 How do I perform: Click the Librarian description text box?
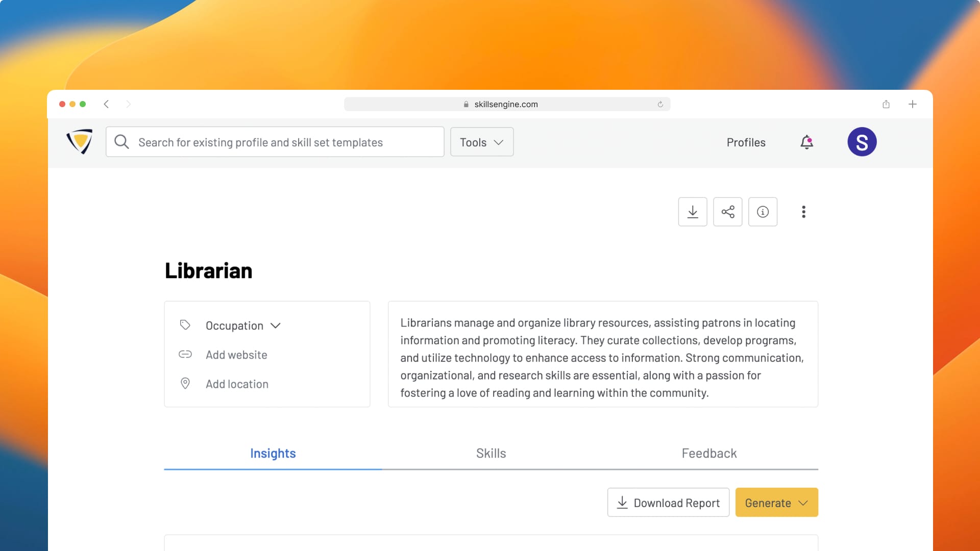coord(603,354)
